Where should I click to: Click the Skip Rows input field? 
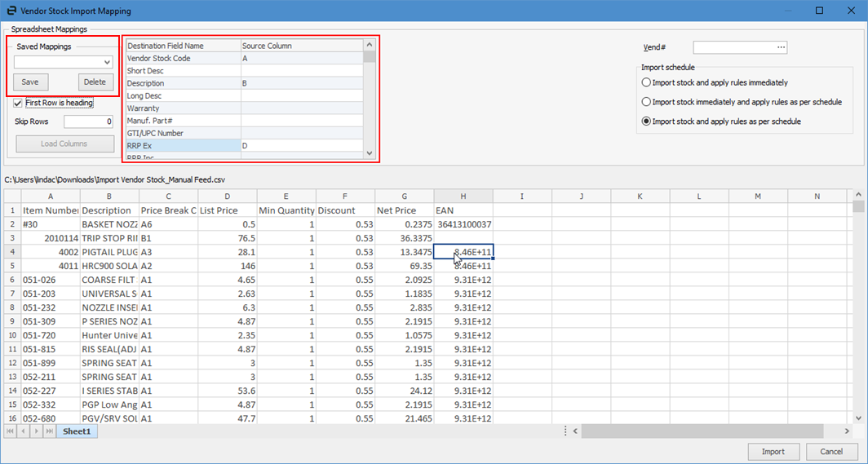[88, 122]
